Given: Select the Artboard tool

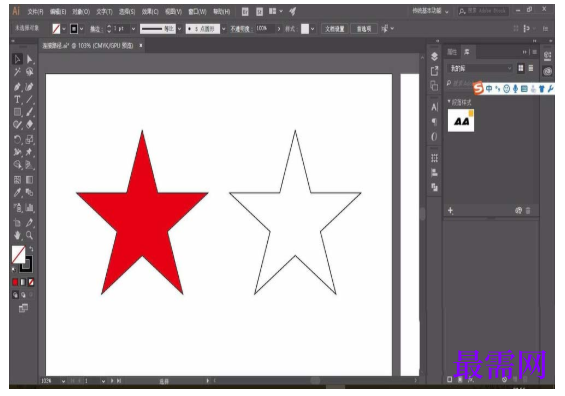Looking at the screenshot, I should coord(17,223).
